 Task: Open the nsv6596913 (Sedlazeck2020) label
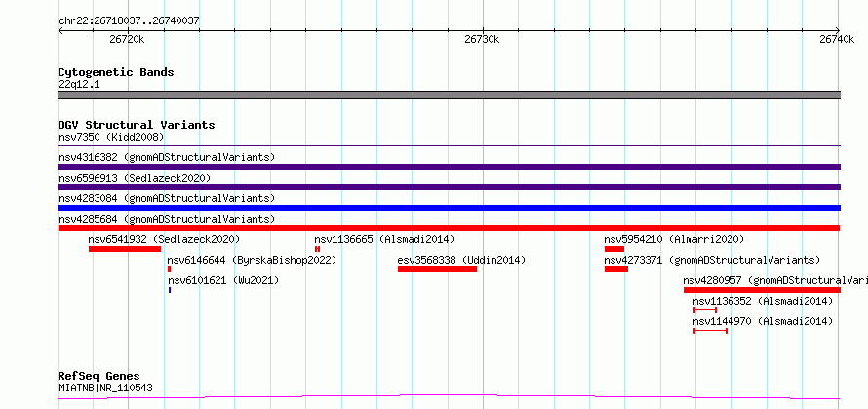tap(135, 178)
